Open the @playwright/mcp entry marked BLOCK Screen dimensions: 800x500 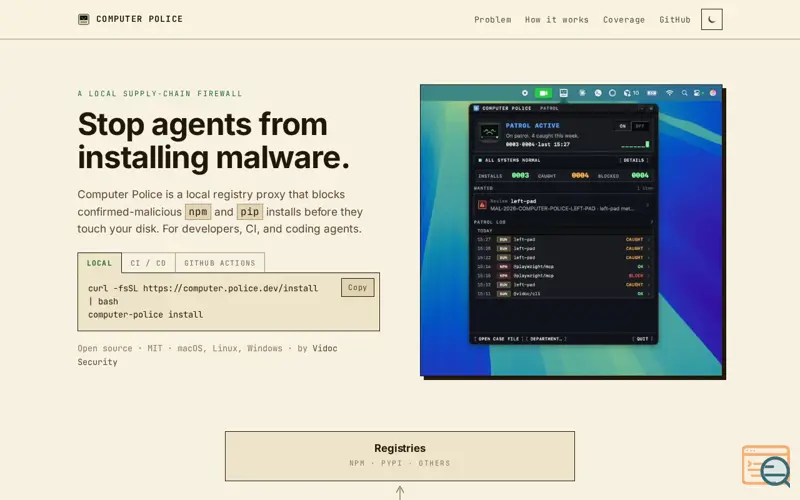pyautogui.click(x=563, y=276)
